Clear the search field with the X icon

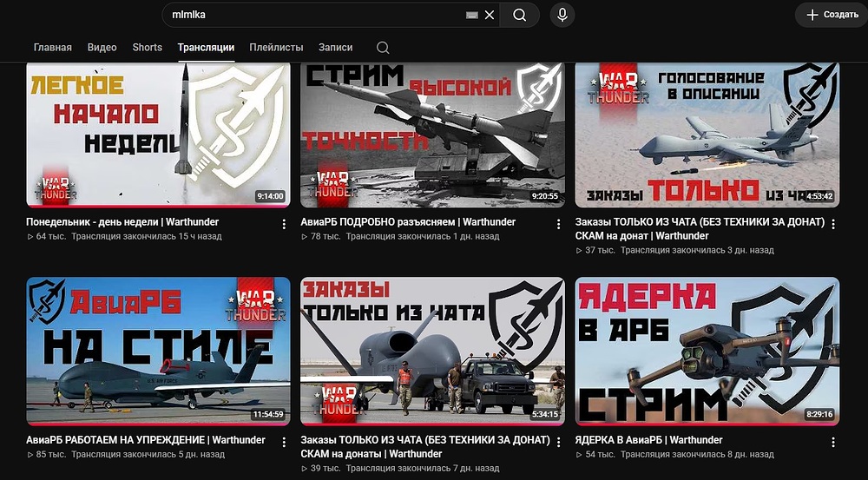coord(490,15)
